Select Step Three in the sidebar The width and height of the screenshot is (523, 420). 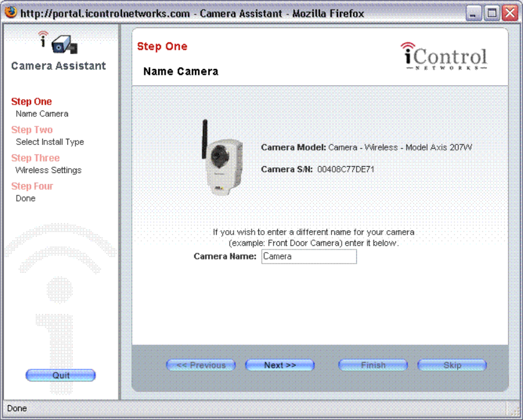click(35, 157)
